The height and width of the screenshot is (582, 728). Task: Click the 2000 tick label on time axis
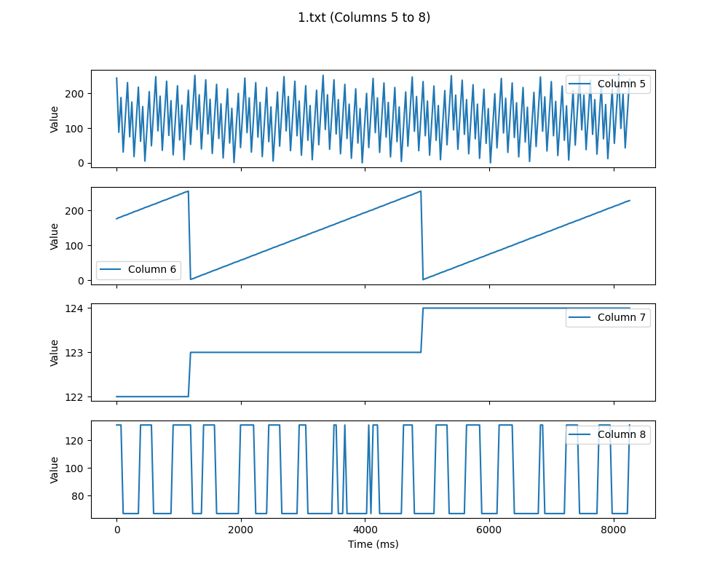240,530
